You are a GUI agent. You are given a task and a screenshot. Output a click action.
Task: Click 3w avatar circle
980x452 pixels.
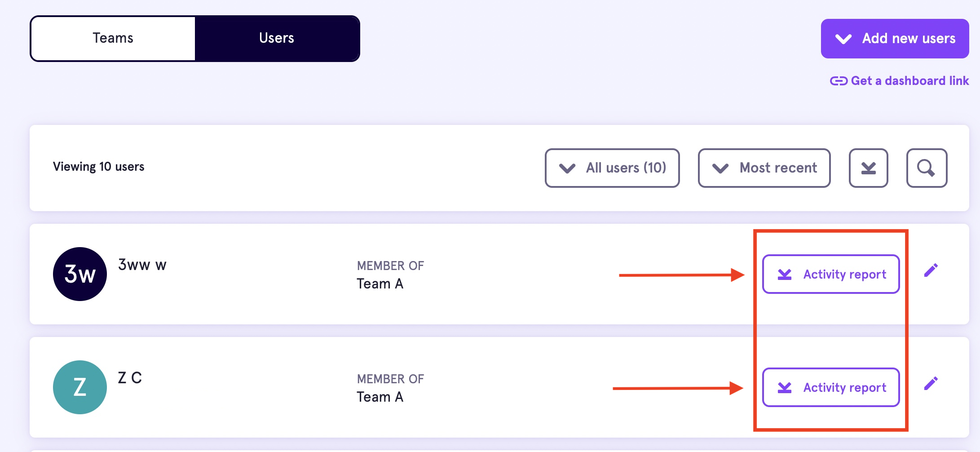pyautogui.click(x=80, y=274)
